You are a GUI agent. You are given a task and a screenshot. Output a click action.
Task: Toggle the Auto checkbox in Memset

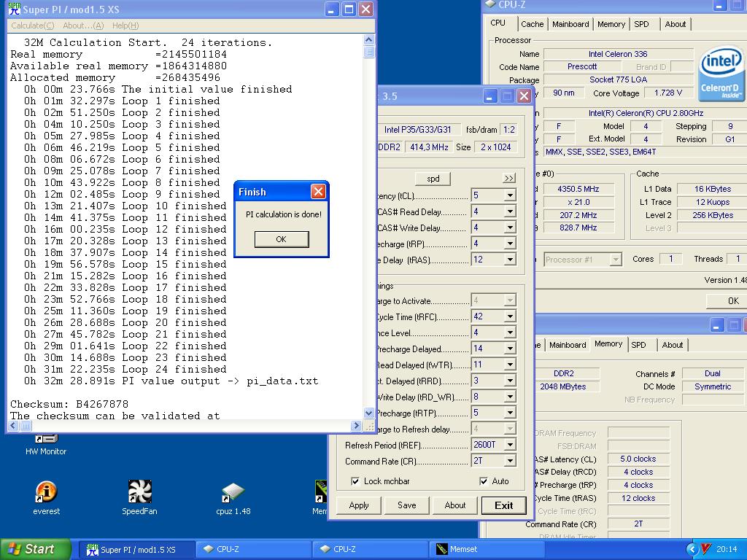[x=484, y=481]
